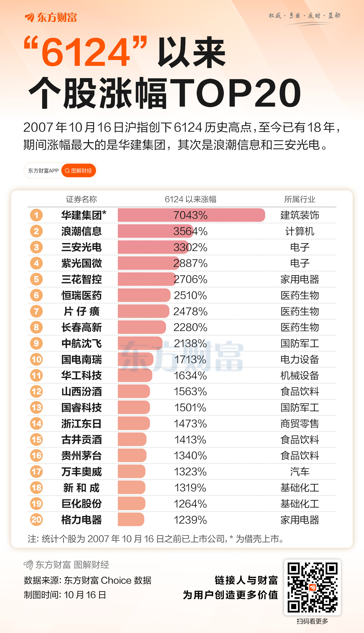Click rank badge number 5

click(36, 279)
